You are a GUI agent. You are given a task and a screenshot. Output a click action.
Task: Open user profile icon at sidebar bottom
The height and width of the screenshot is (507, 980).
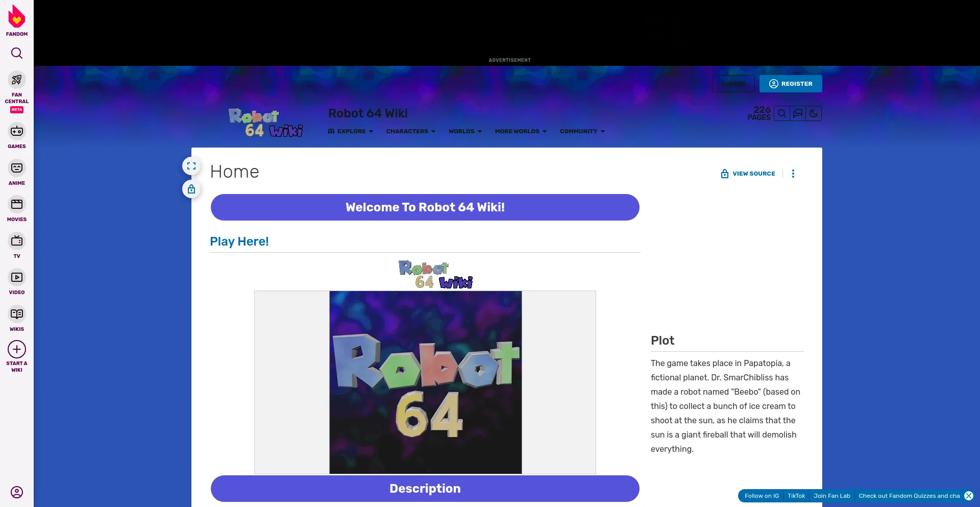[x=17, y=492]
